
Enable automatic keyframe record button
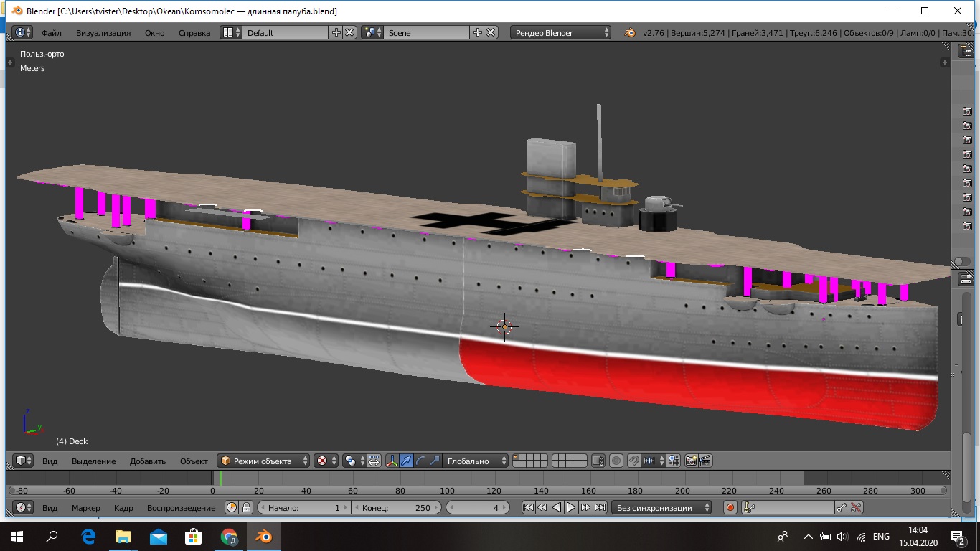point(730,507)
